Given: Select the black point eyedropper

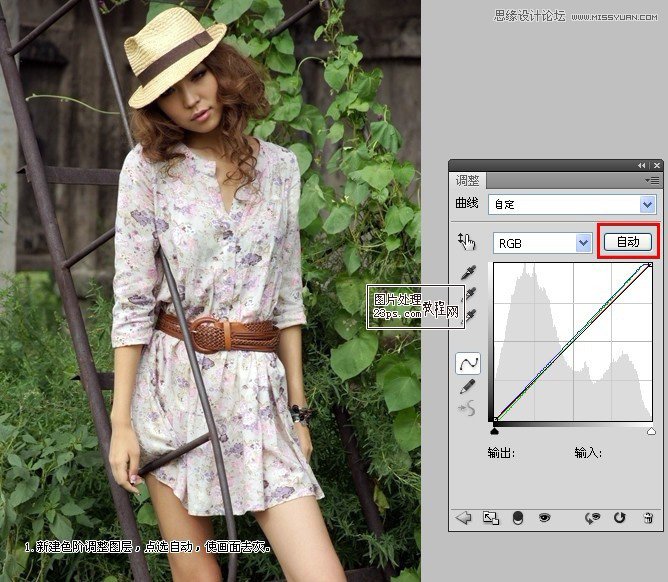Looking at the screenshot, I should [x=468, y=273].
